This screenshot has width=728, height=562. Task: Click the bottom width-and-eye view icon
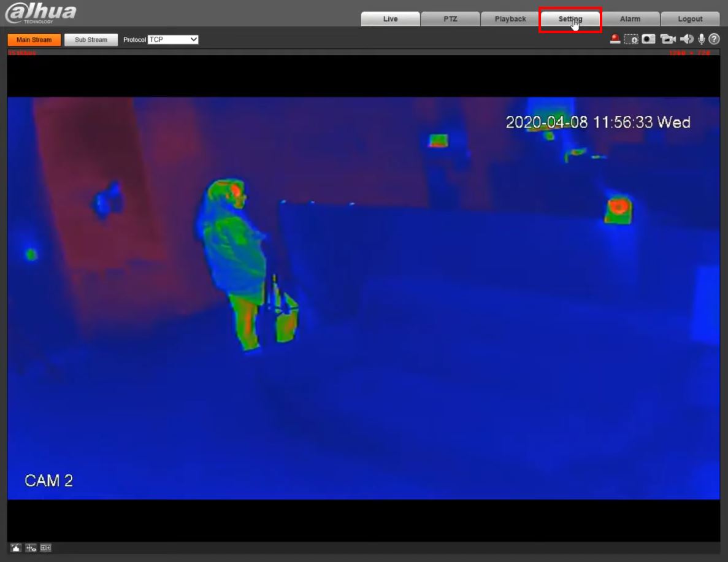pos(31,548)
